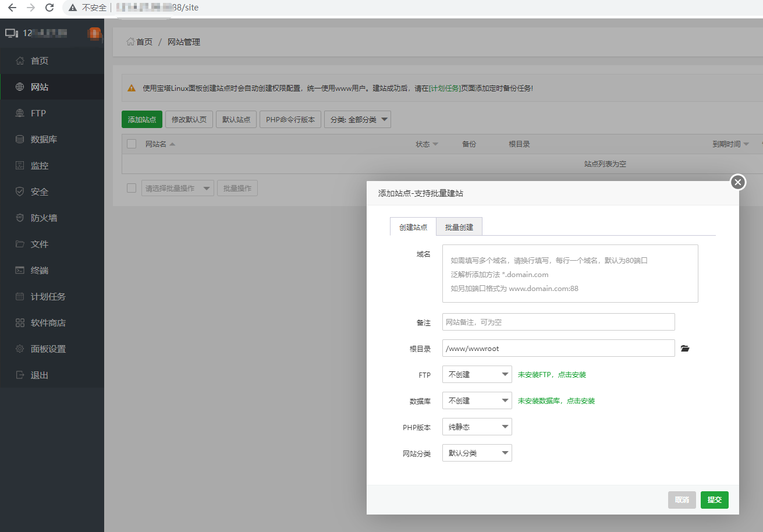
Task: Browse root directory with folder icon
Action: point(685,349)
